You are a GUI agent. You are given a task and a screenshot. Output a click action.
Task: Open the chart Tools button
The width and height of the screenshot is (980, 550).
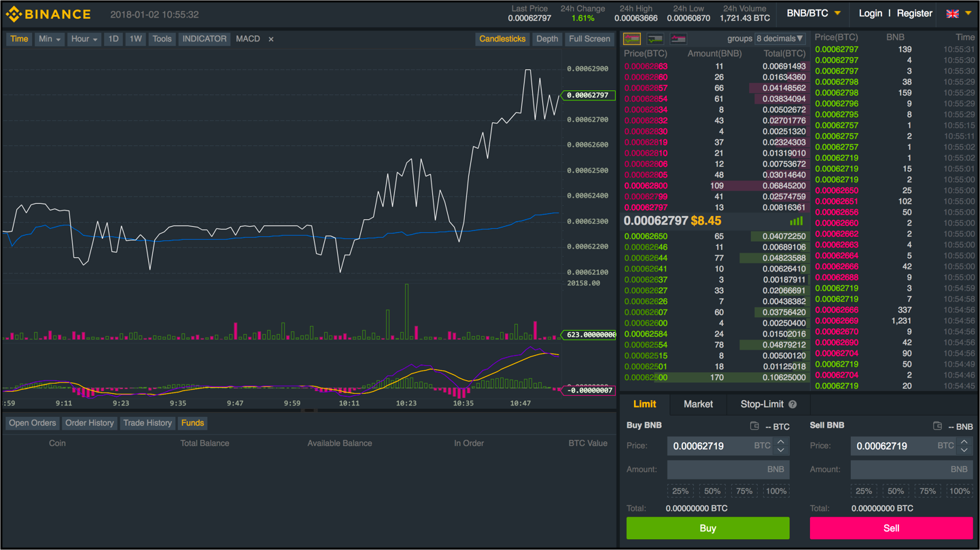click(x=162, y=39)
